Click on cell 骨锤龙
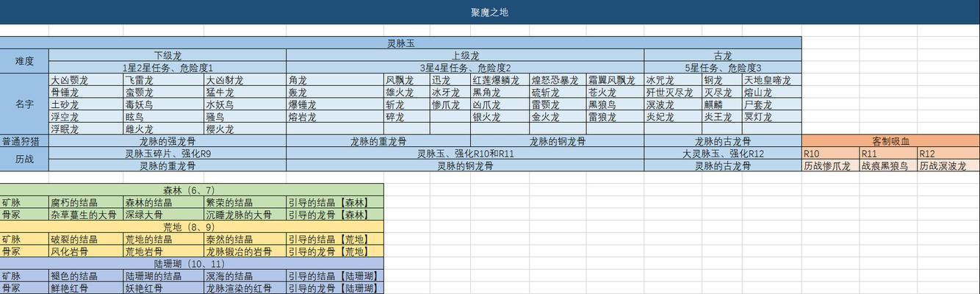 (86, 92)
